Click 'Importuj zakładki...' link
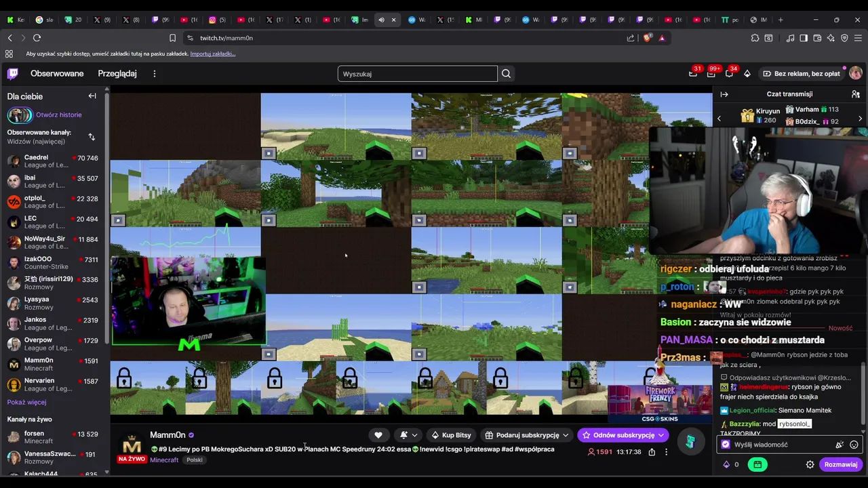This screenshot has height=488, width=868. 213,54
